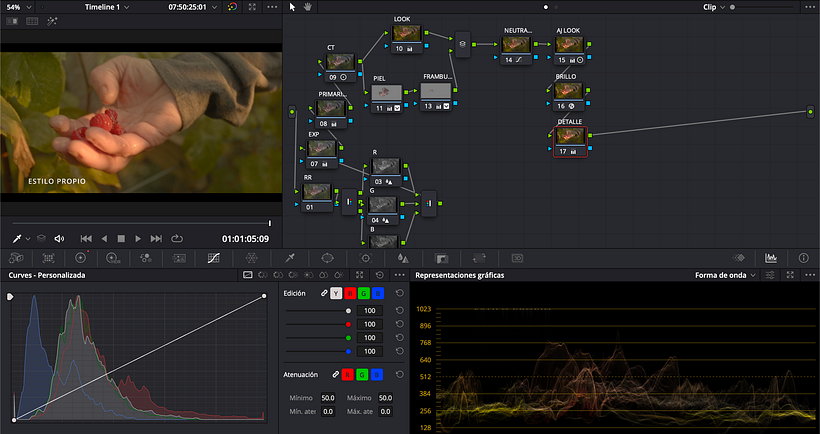820x434 pixels.
Task: Select the red R channel in Edición
Action: (350, 293)
